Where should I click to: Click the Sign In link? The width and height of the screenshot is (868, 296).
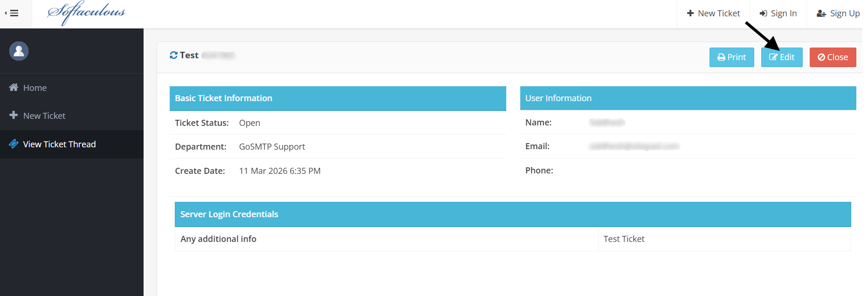pos(783,13)
